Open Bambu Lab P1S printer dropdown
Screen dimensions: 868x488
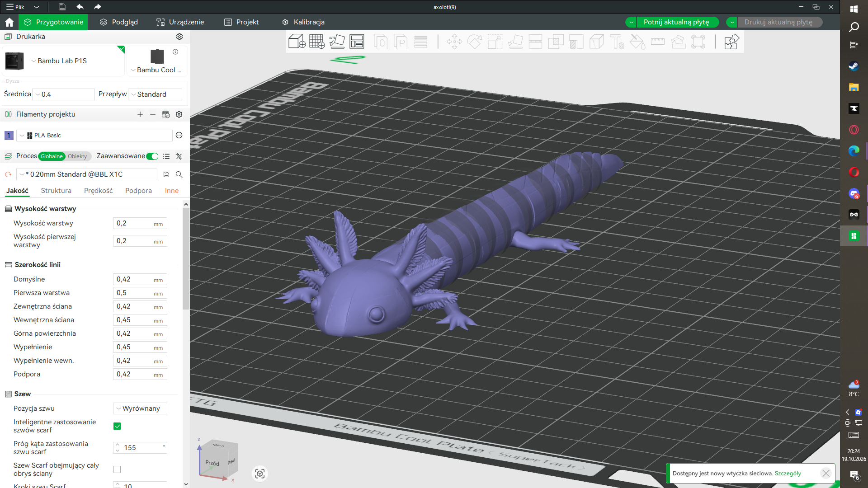point(63,61)
